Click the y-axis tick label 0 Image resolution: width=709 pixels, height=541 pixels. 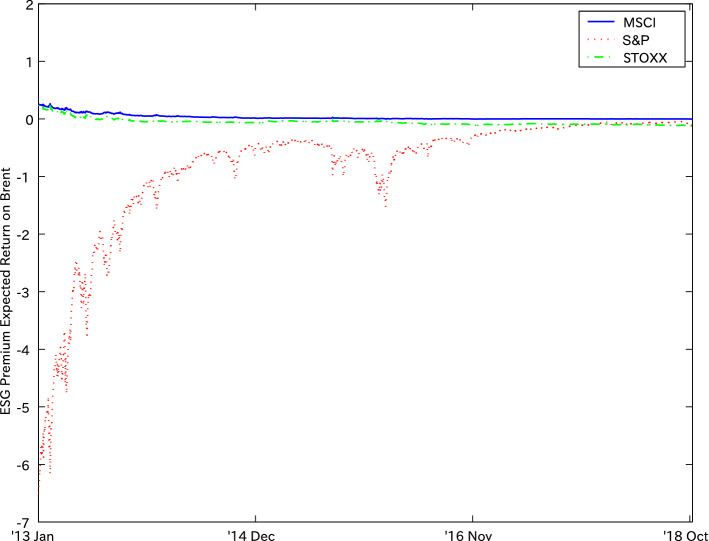(29, 120)
